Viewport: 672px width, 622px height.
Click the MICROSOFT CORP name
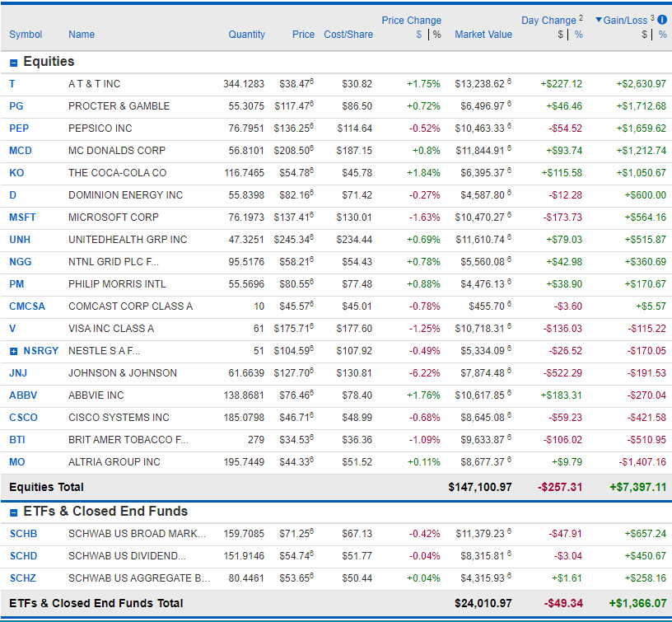114,217
